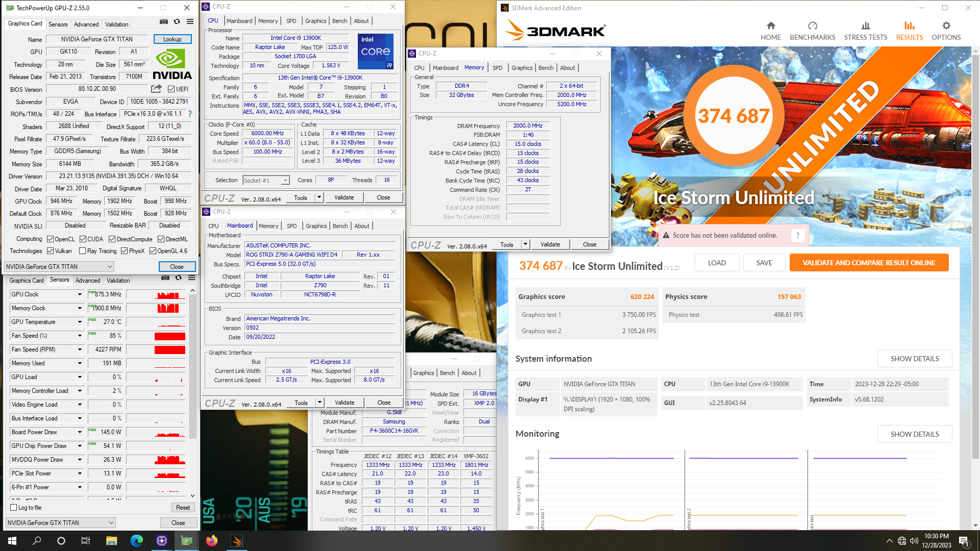Open Bench tab in CPU-Z CPU window
This screenshot has width=980, height=551.
(x=339, y=21)
